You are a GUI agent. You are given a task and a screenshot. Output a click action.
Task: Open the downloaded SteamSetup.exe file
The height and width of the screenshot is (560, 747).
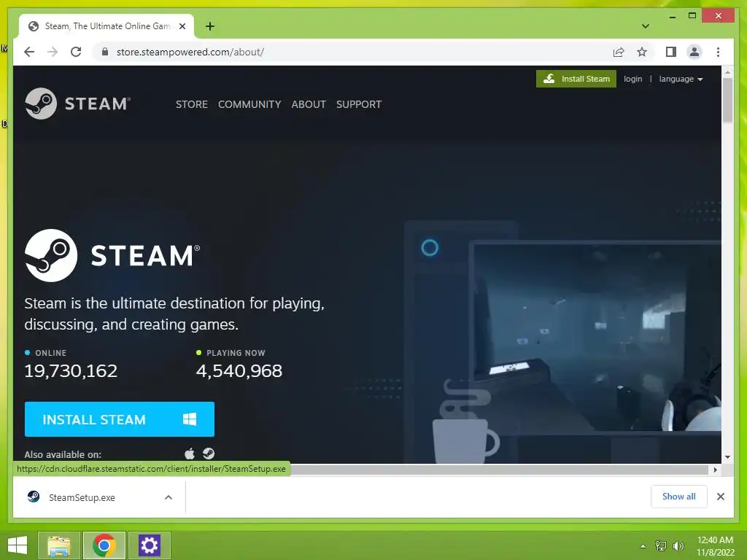click(x=82, y=497)
